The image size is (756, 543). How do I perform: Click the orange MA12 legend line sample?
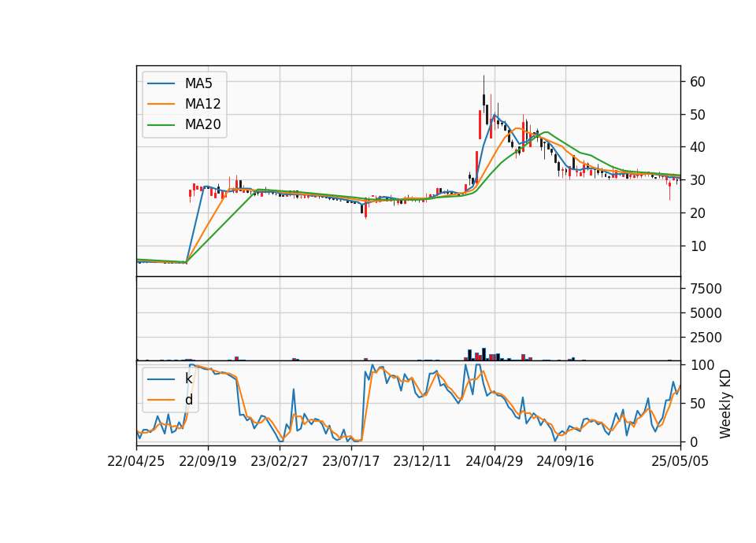[161, 104]
